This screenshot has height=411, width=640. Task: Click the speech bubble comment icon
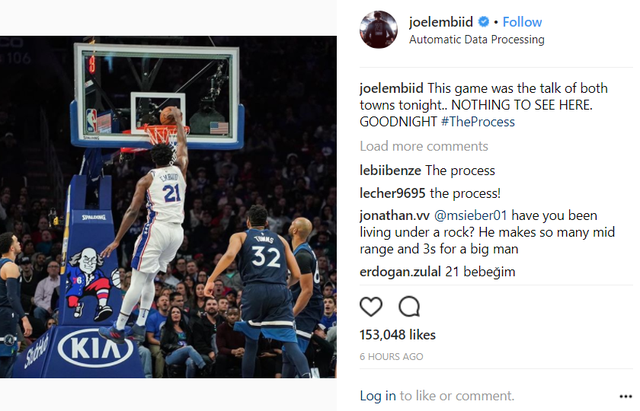coord(409,307)
